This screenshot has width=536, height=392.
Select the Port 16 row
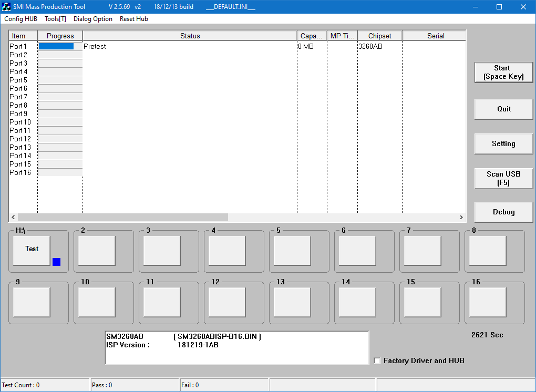[237, 172]
